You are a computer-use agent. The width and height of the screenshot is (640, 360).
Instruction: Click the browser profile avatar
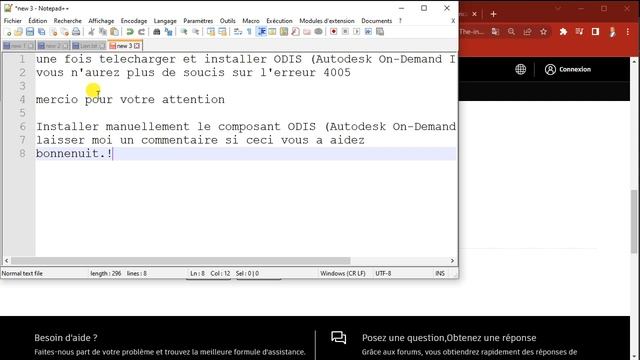coord(612,32)
